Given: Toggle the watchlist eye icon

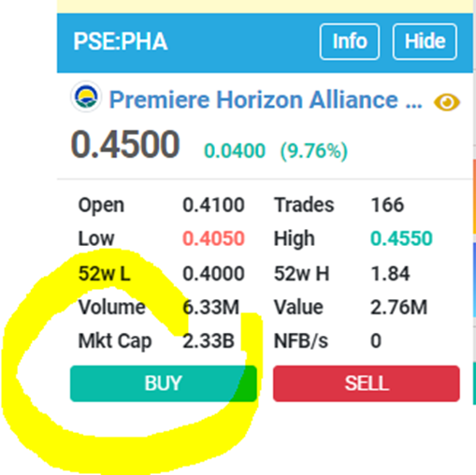Looking at the screenshot, I should pyautogui.click(x=446, y=102).
